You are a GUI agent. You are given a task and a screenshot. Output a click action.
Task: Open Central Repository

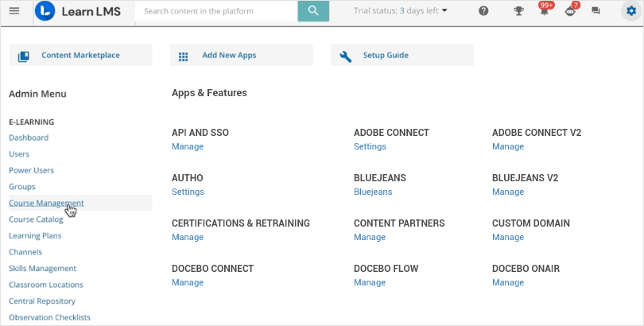(42, 301)
